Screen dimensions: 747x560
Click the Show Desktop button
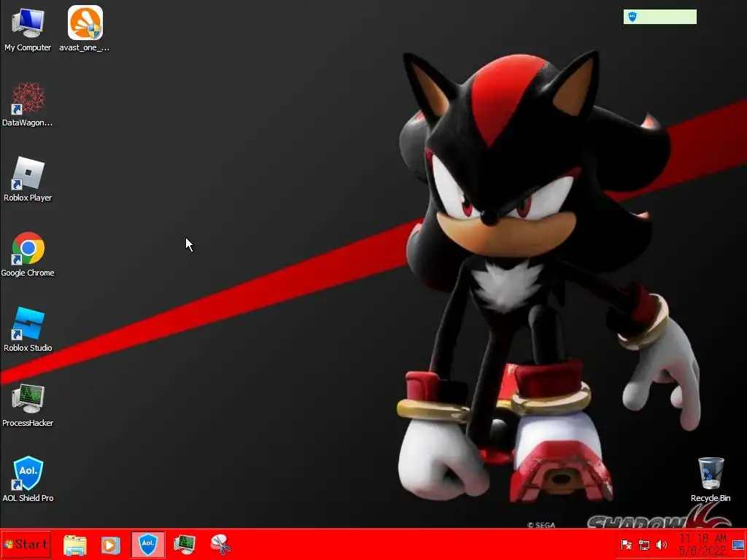pyautogui.click(x=738, y=545)
